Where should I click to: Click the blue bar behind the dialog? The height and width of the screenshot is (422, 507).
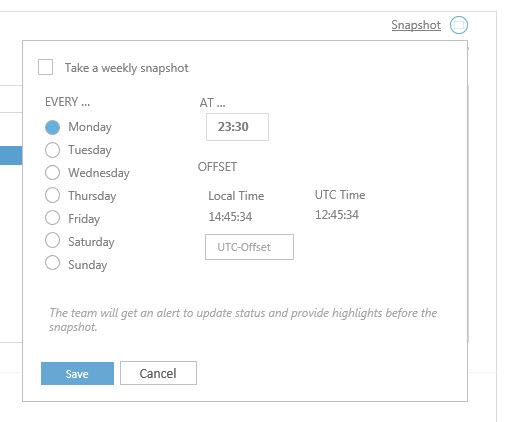point(11,155)
